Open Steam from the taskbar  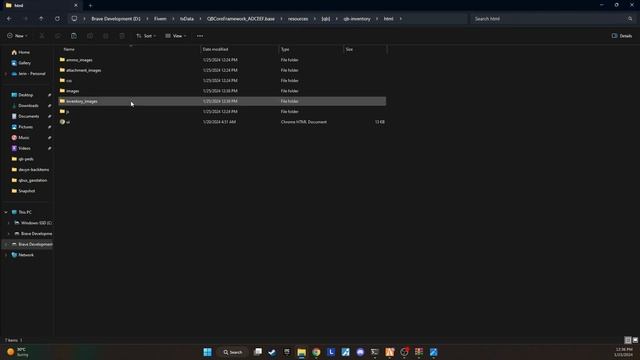click(x=272, y=352)
